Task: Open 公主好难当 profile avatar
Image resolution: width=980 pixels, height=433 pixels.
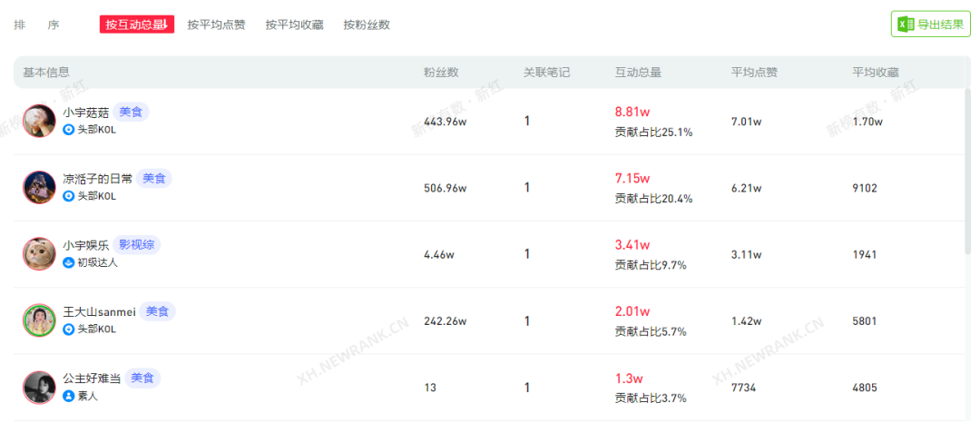Action: coord(39,388)
